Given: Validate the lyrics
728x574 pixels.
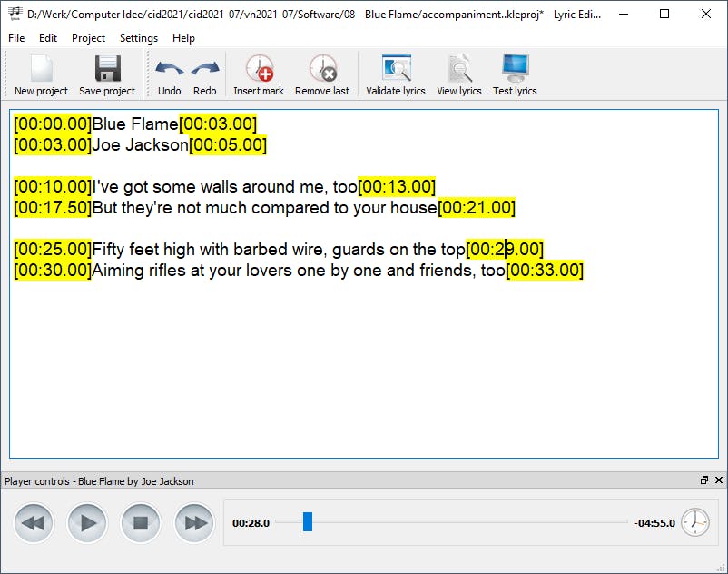Looking at the screenshot, I should [x=396, y=74].
